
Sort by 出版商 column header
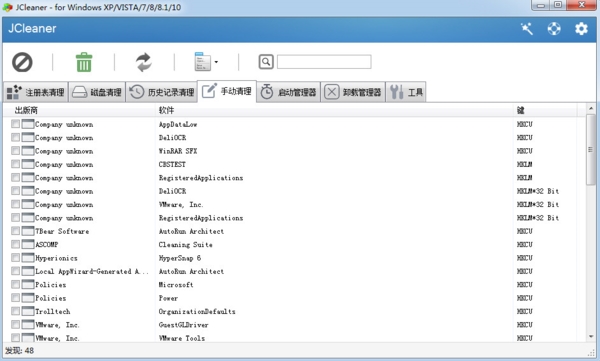26,111
